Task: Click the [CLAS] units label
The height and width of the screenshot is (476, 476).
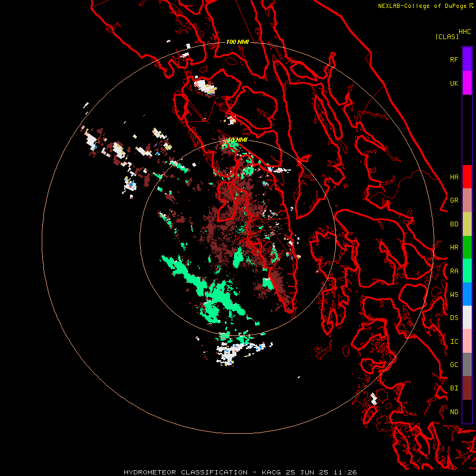Action: [447, 36]
